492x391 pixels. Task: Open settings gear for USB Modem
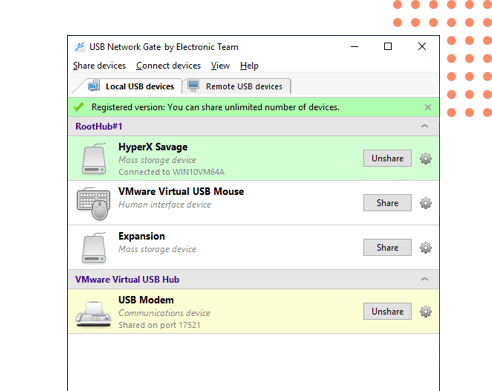pos(425,312)
